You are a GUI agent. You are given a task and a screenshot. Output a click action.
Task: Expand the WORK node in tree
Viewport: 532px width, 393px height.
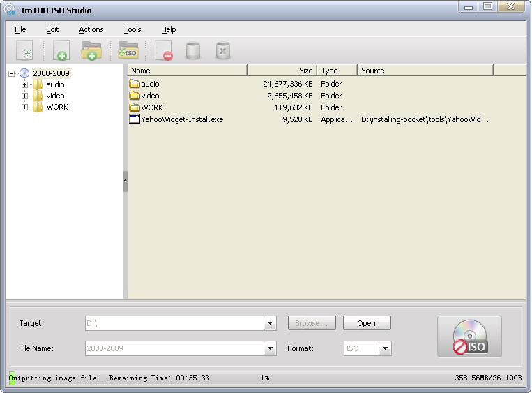click(25, 107)
